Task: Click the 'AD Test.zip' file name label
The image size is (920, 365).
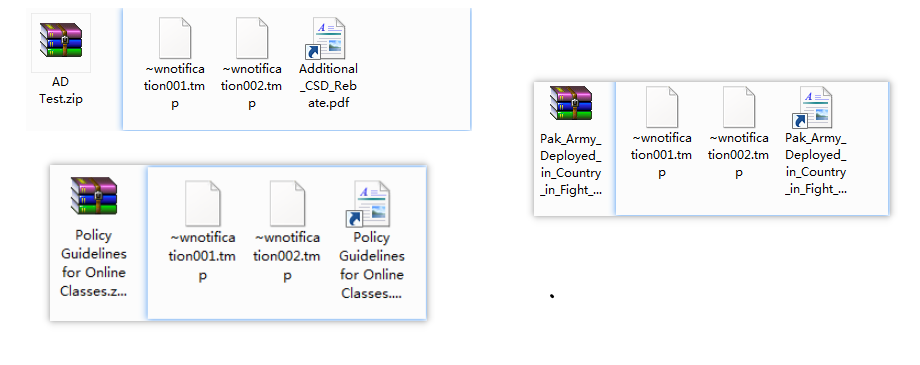Action: click(x=61, y=90)
